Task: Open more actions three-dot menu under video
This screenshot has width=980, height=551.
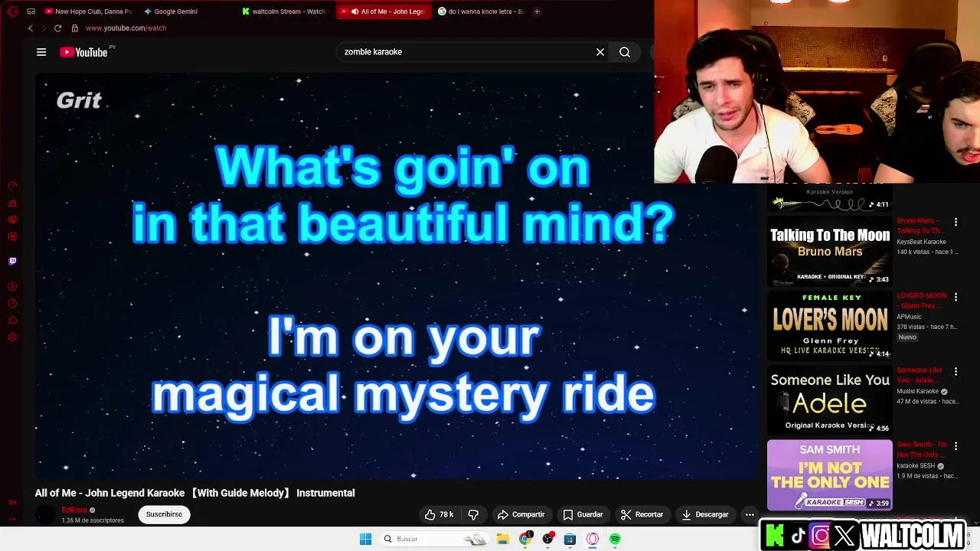Action: point(750,514)
